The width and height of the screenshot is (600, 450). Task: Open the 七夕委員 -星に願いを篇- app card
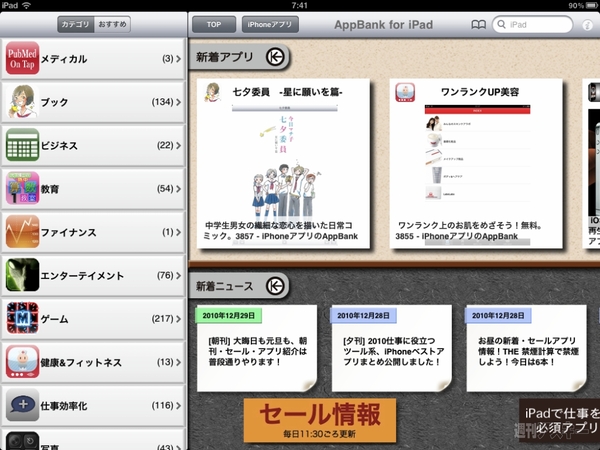pyautogui.click(x=283, y=164)
